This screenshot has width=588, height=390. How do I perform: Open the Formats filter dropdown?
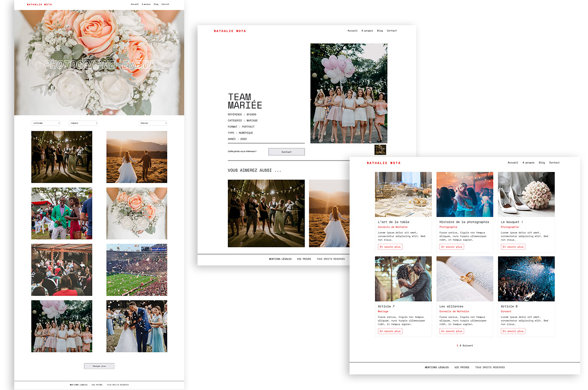tap(83, 123)
